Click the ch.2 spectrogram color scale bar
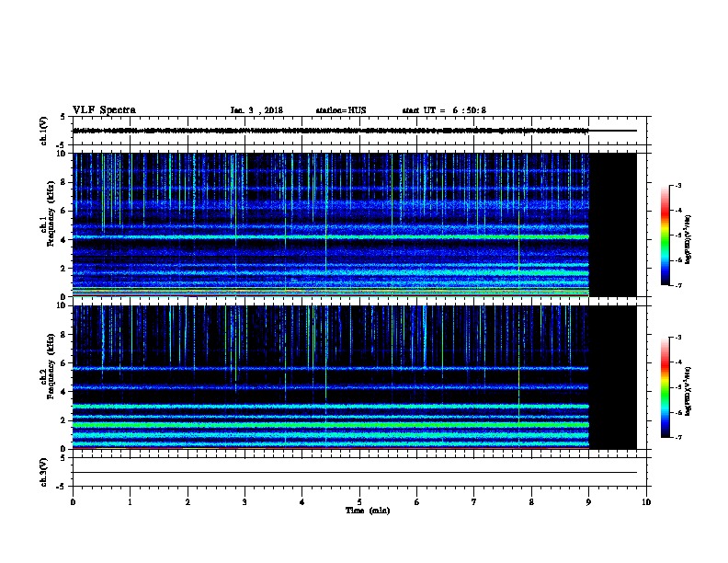 665,387
